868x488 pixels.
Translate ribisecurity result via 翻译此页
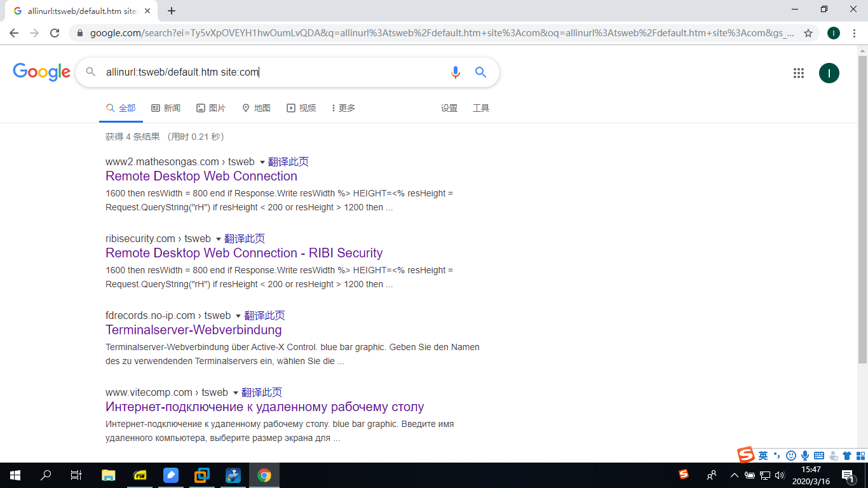click(245, 239)
